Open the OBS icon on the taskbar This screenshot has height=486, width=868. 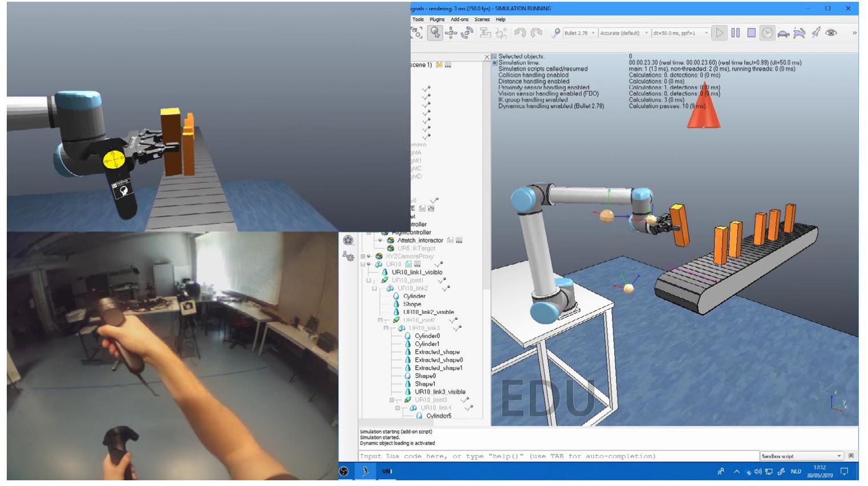[x=343, y=471]
